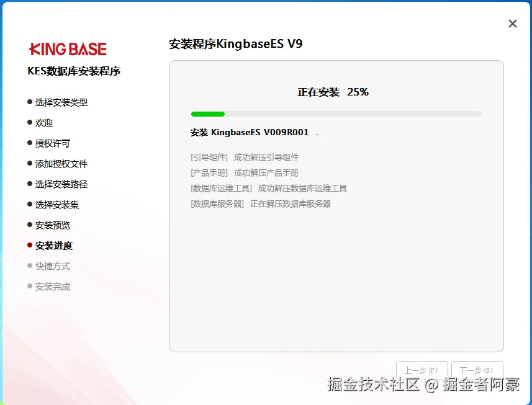
Task: Click the 安装程序KingbaseES V9 title
Action: pyautogui.click(x=236, y=44)
